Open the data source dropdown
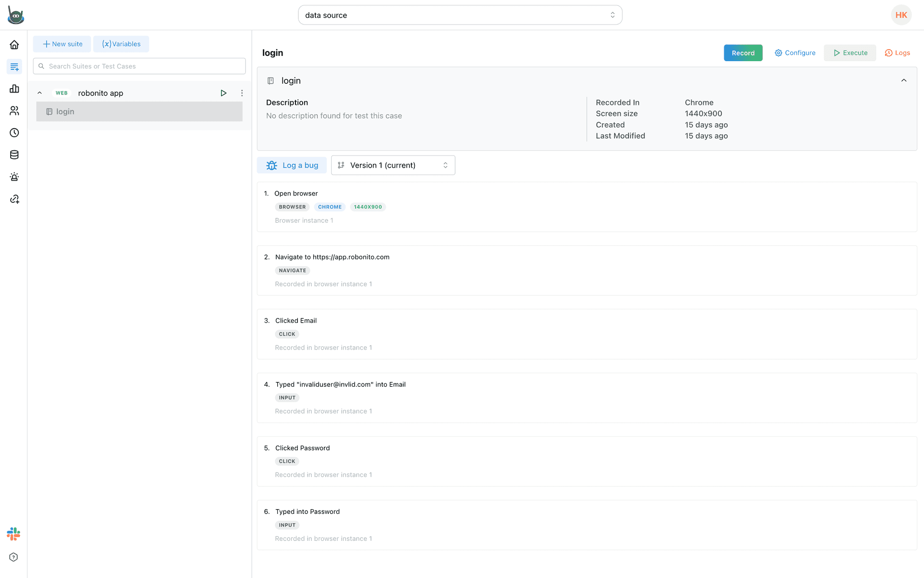This screenshot has height=578, width=924. [460, 15]
